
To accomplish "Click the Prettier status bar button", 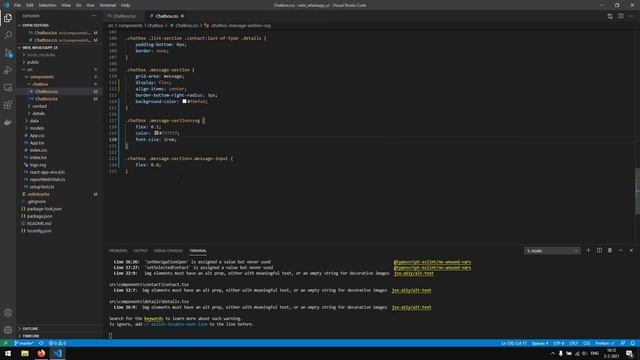I will (x=604, y=343).
